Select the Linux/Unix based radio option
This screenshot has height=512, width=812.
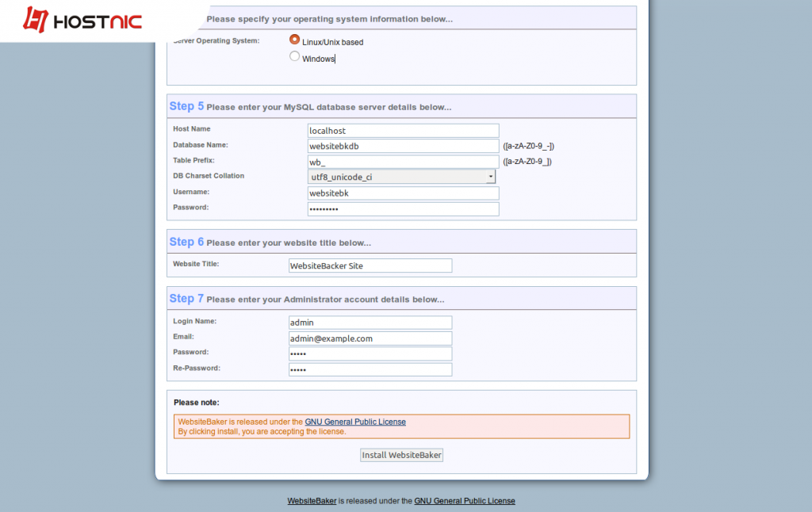click(295, 40)
